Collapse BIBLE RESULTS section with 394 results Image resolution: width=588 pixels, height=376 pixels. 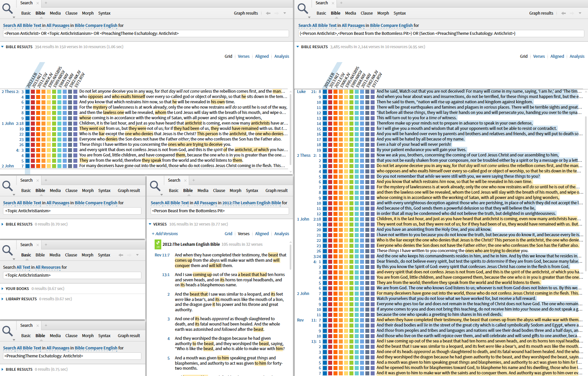tap(3, 47)
